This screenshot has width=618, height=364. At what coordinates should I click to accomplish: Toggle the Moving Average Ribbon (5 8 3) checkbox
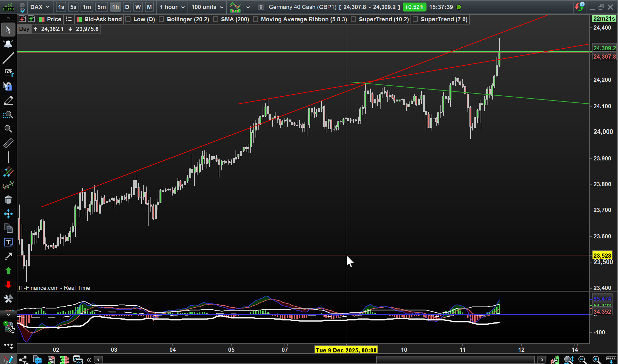tap(256, 19)
